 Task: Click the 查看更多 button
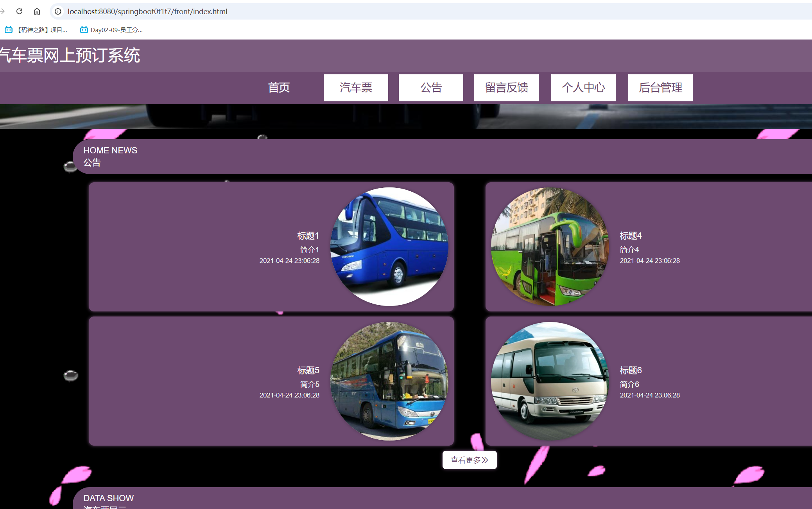470,460
